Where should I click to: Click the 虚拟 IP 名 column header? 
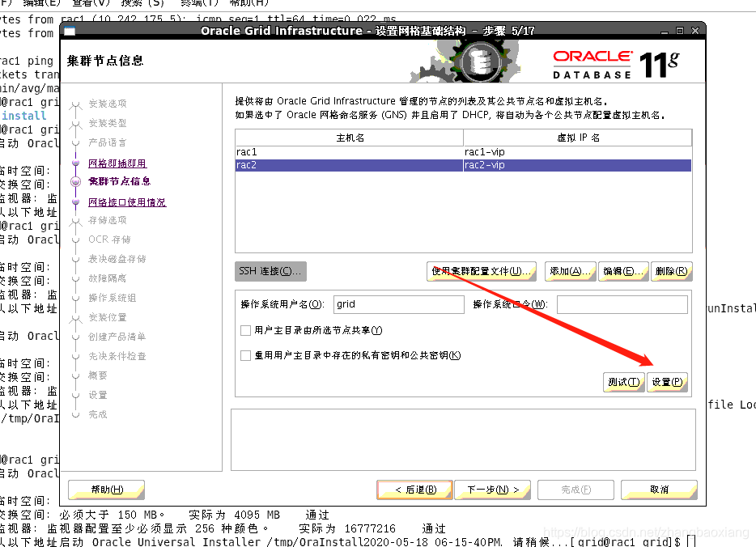coord(578,138)
